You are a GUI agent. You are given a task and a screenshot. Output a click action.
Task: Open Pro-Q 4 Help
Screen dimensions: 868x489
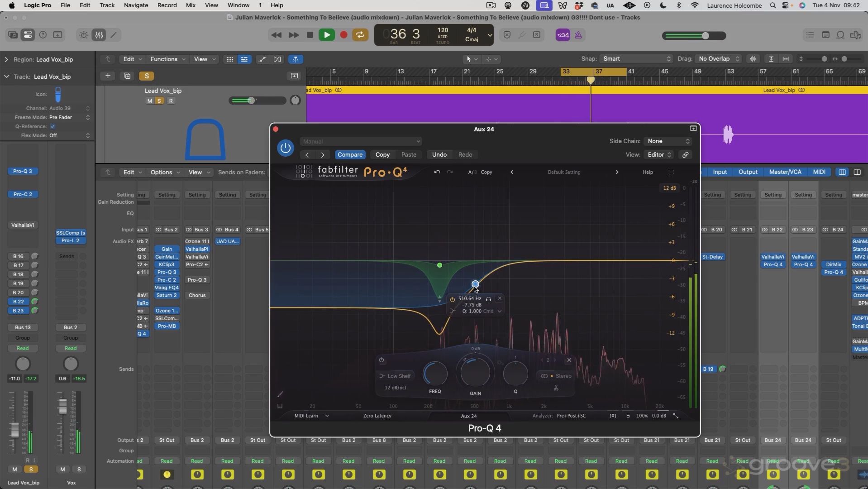click(x=648, y=172)
